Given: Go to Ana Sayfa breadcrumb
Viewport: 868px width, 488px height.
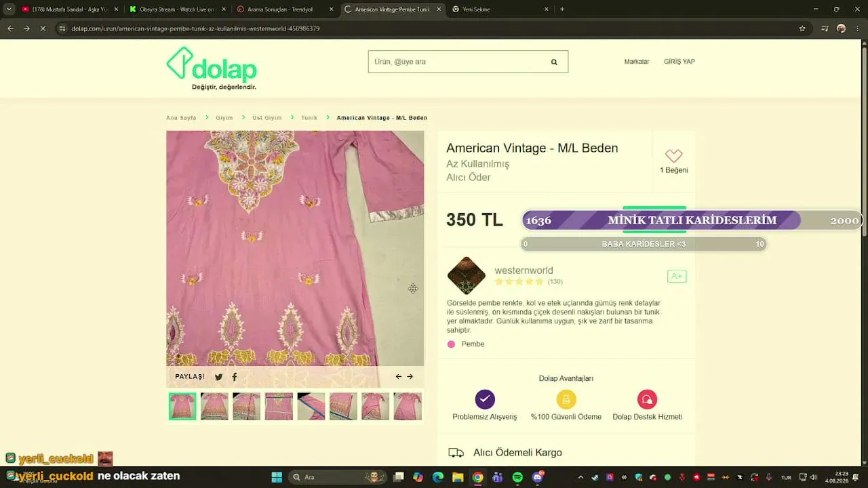Looking at the screenshot, I should 181,118.
